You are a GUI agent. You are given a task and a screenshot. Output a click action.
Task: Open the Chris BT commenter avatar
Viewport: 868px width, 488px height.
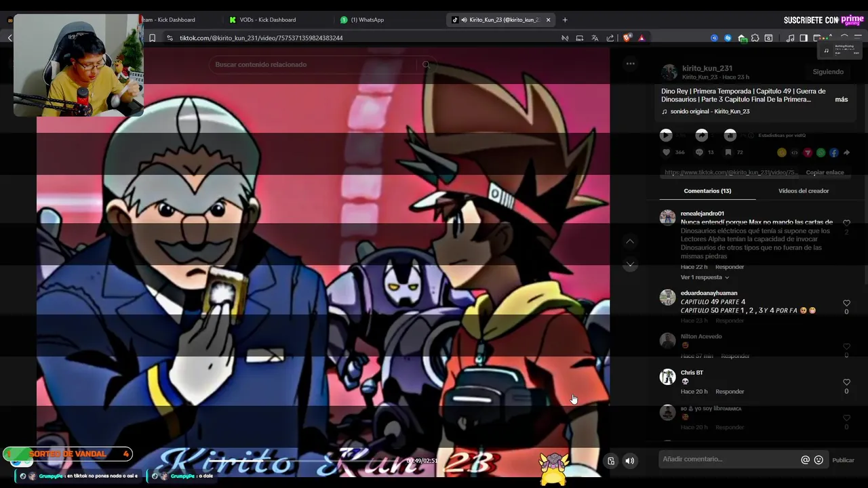point(668,377)
